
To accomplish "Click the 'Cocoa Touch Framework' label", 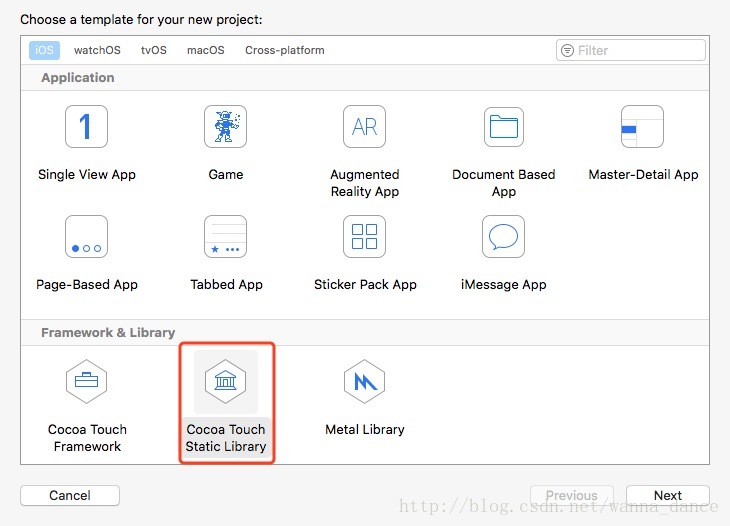I will click(87, 438).
